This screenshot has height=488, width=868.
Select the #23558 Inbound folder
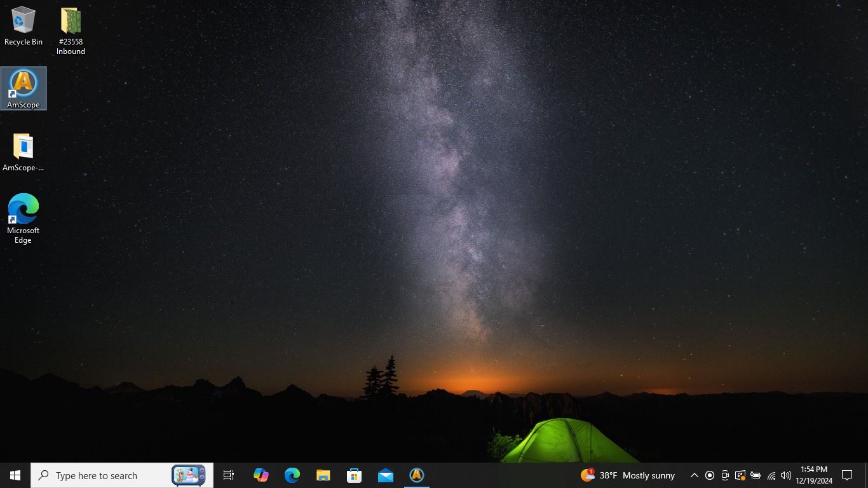pos(71,29)
